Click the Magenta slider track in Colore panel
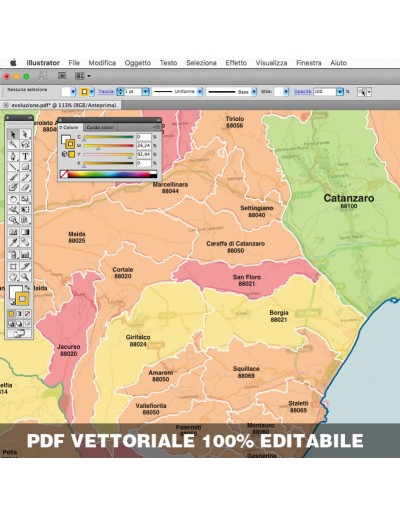Image resolution: width=400 pixels, height=517 pixels. click(x=108, y=146)
